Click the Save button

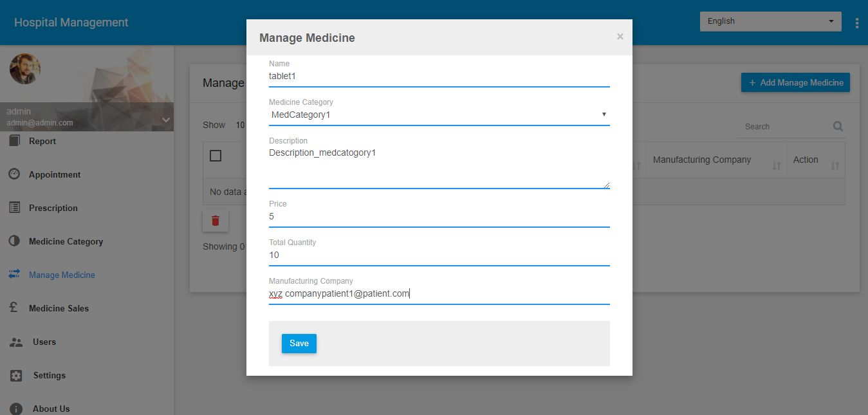coord(299,344)
